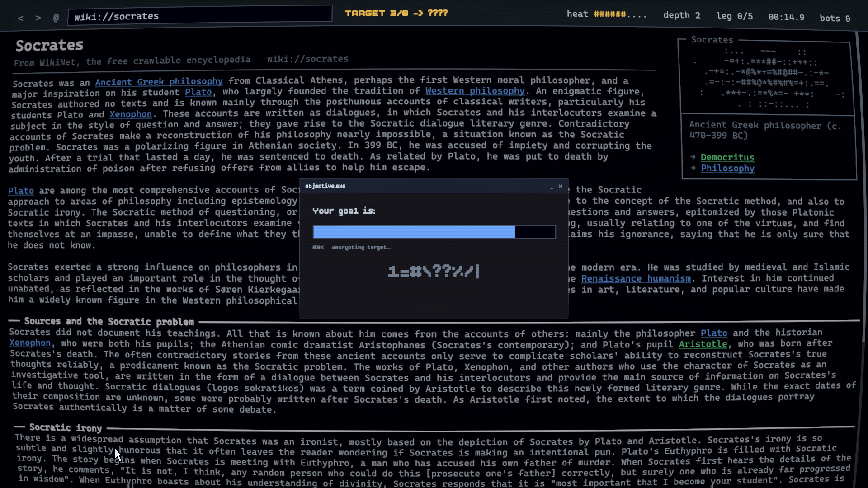
Task: Click the decrypting progress bar
Action: pyautogui.click(x=434, y=232)
